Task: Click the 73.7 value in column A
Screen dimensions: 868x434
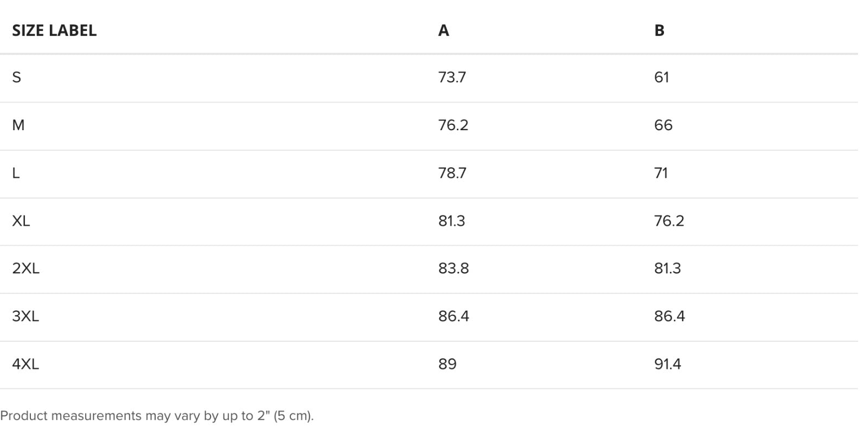Action: point(452,78)
